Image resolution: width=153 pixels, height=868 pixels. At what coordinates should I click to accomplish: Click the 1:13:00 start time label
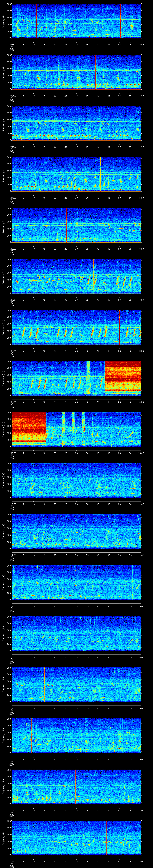pos(12,657)
